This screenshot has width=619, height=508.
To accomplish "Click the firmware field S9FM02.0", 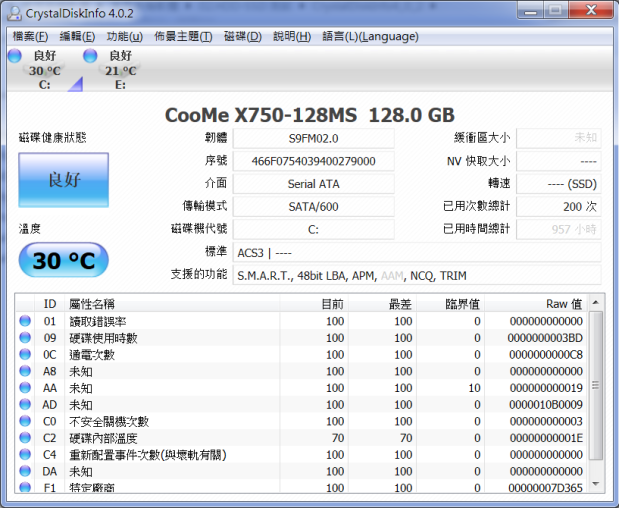I will 313,139.
